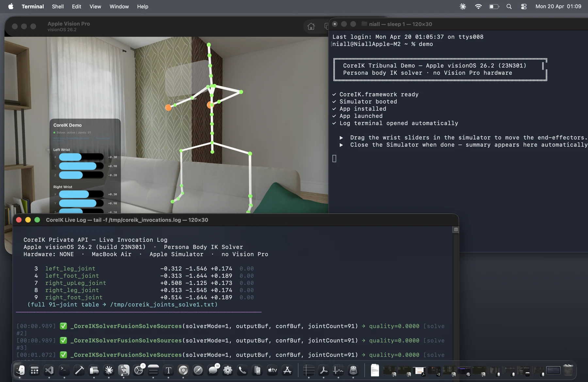Click the orange left-wrist end-effector dot
588x382 pixels.
[x=168, y=107]
